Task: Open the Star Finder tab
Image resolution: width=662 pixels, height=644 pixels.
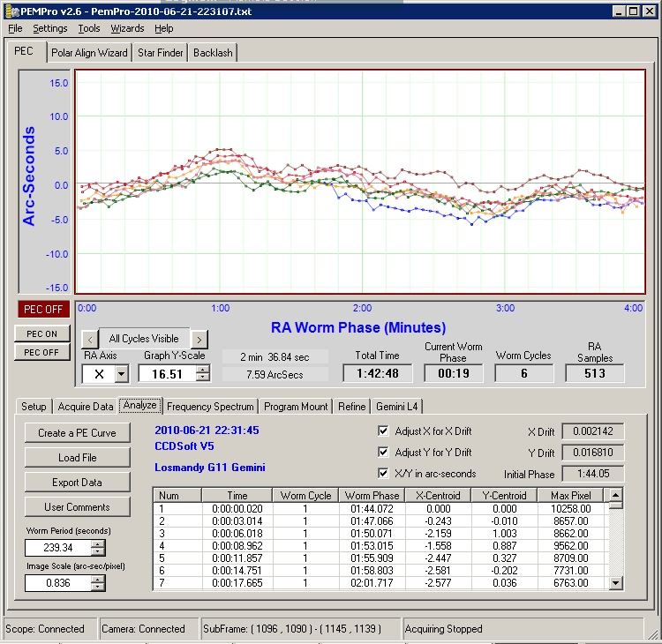Action: (160, 53)
